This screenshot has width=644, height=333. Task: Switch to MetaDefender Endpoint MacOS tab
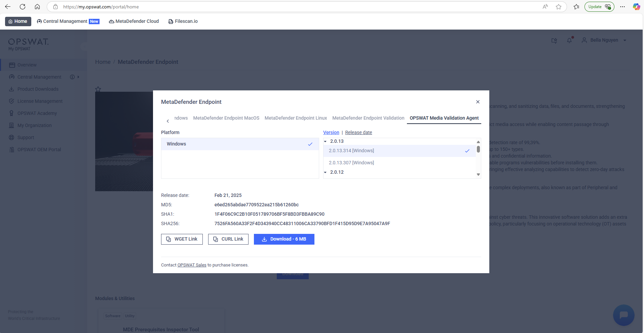pos(226,118)
